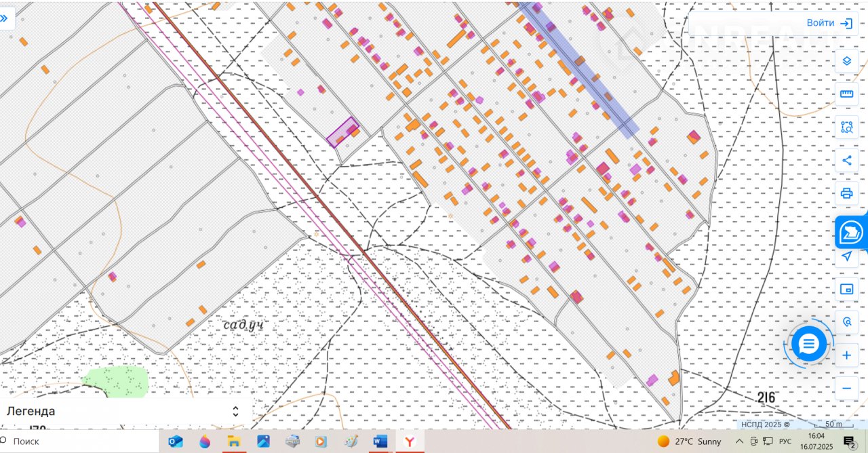Click the cursor target tool icon
The width and height of the screenshot is (868, 453).
click(x=846, y=322)
